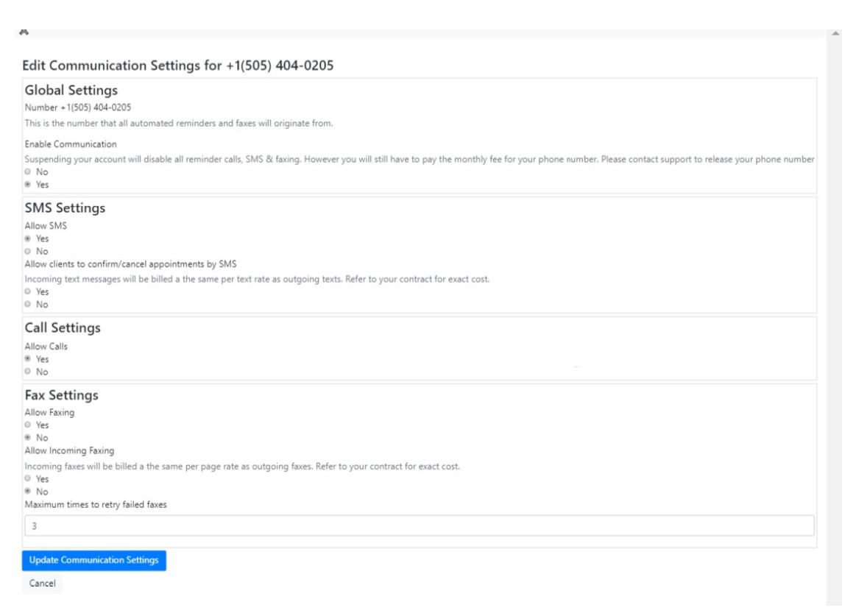Set Allow Calls to Yes
Viewport: 856px width, 616px height.
[28, 359]
